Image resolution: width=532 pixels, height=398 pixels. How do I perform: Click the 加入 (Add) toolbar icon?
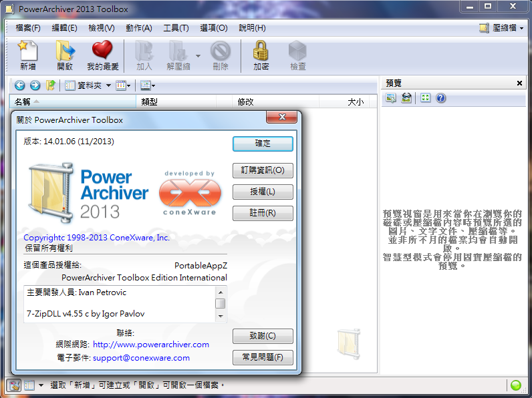click(x=144, y=55)
